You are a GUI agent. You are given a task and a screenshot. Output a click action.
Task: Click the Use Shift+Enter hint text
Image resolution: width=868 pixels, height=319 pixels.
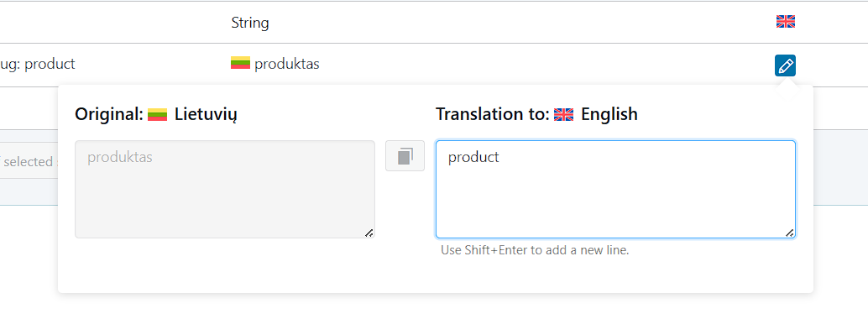click(x=535, y=250)
